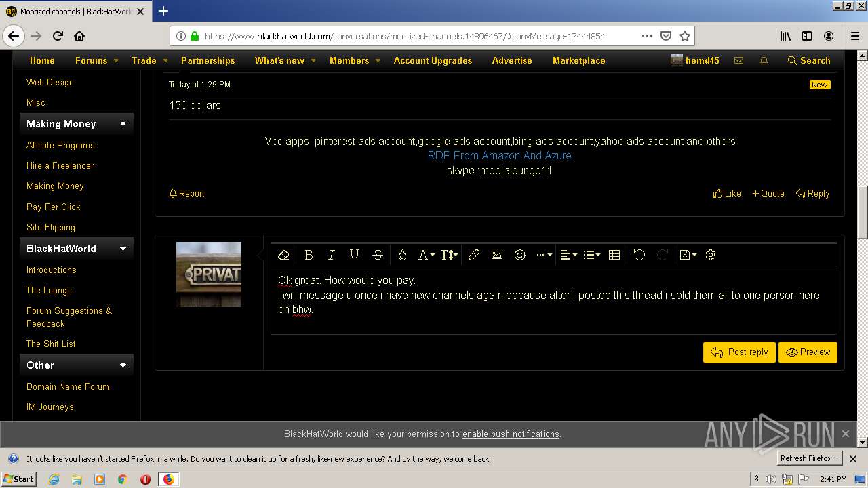This screenshot has width=868, height=488.
Task: Click the enable push notifications link
Action: coord(511,434)
